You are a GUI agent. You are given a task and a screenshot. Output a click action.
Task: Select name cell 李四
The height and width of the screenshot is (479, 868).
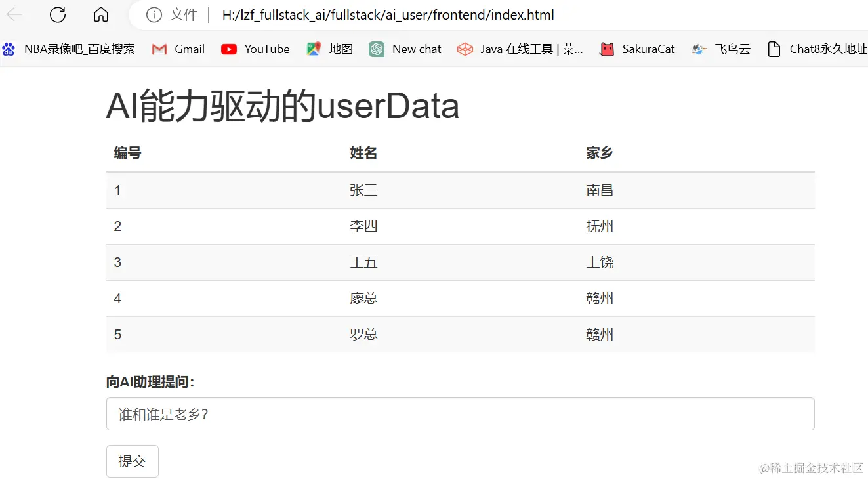coord(363,226)
